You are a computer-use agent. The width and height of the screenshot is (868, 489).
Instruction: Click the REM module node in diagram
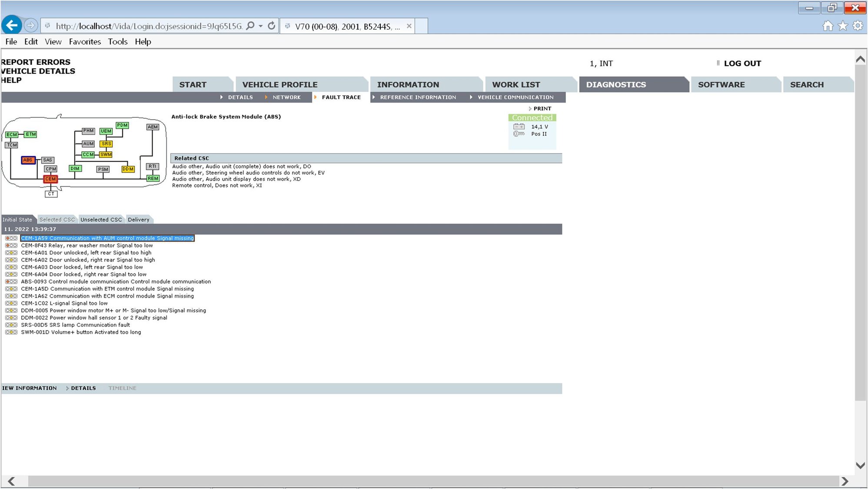pyautogui.click(x=153, y=178)
